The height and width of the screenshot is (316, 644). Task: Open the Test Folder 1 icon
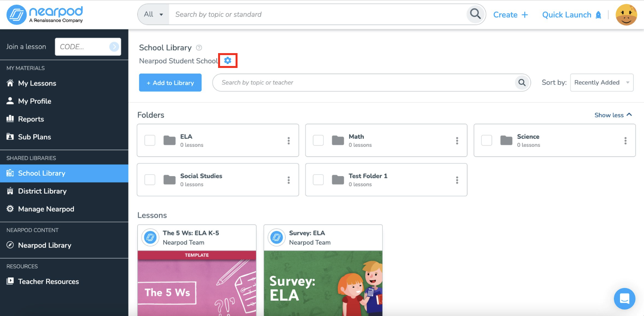tap(338, 180)
